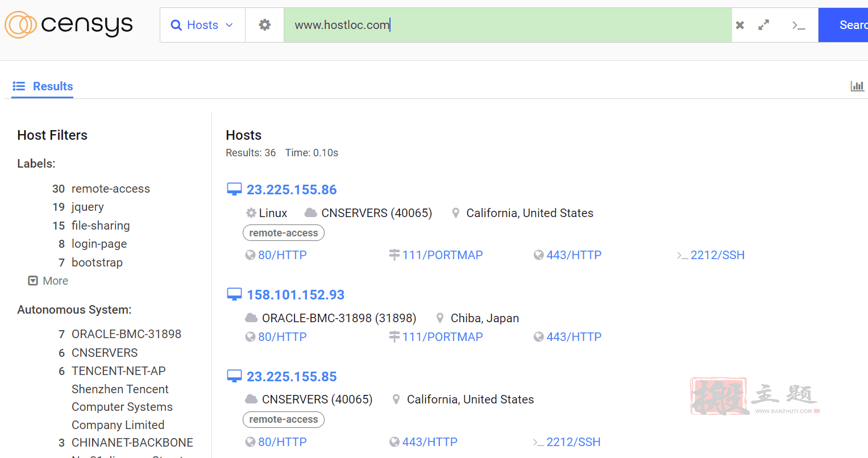Viewport: 868px width, 458px height.
Task: Click cloud icon next to CNSERVERS for 23.225.155.85
Action: point(251,399)
